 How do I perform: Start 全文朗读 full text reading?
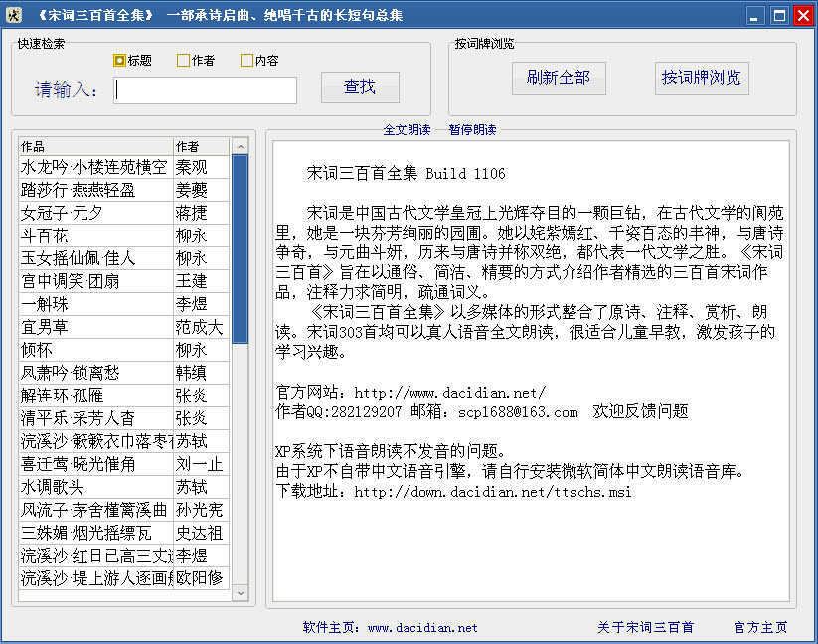pyautogui.click(x=407, y=130)
